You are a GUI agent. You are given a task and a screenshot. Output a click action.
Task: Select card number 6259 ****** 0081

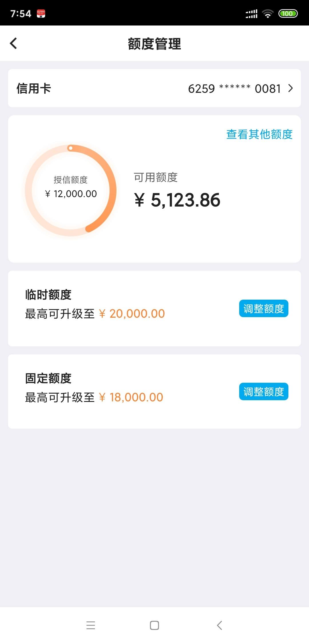234,89
